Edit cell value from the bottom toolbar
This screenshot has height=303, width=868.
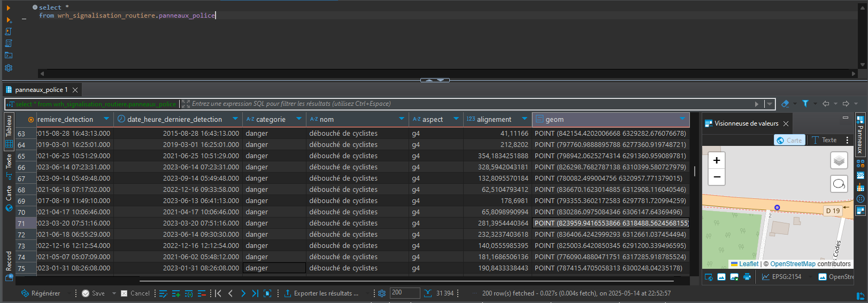tap(163, 293)
